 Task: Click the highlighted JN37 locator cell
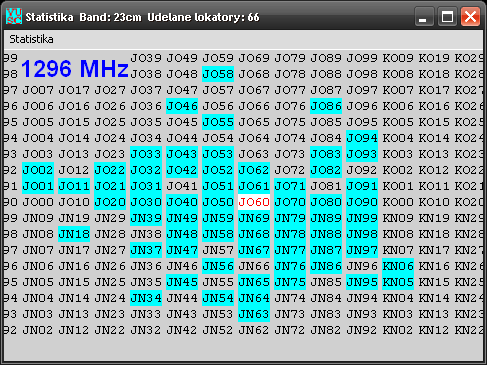click(x=146, y=250)
